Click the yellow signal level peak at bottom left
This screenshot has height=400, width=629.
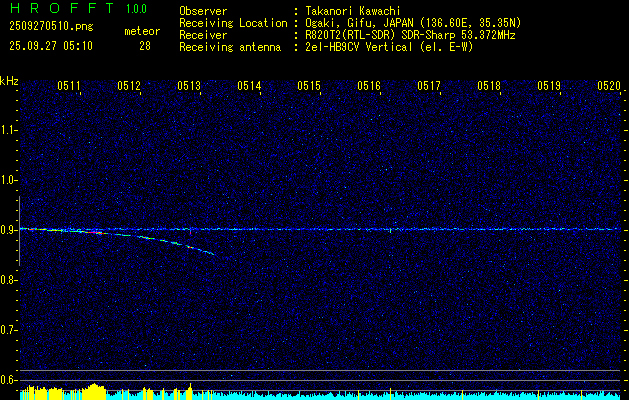[x=93, y=390]
